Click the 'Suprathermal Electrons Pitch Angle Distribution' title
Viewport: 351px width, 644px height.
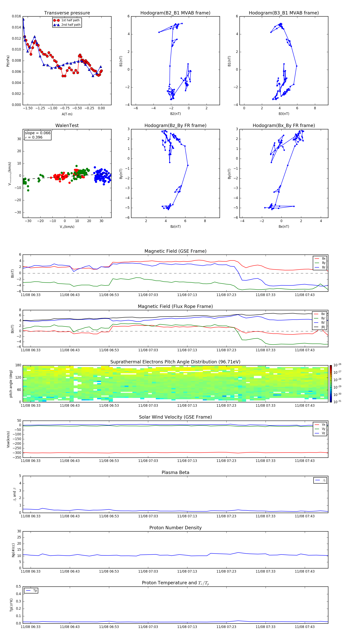click(x=175, y=362)
